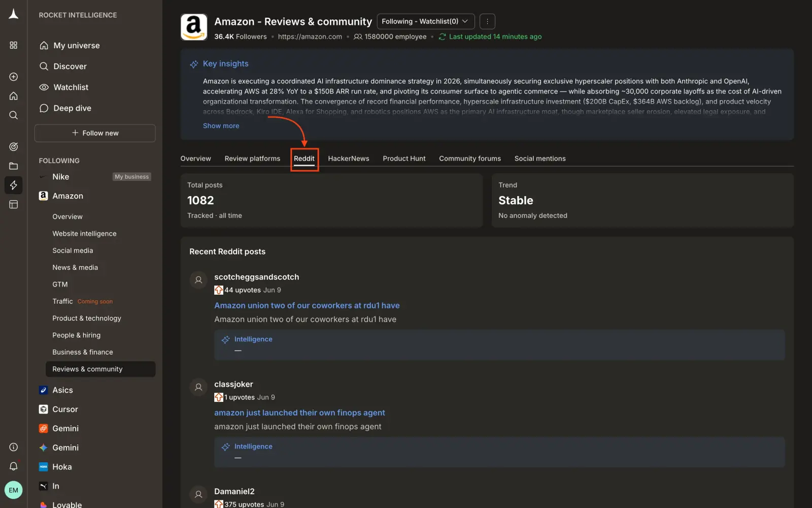The image size is (812, 508).
Task: Click the Follow new button
Action: 95,133
